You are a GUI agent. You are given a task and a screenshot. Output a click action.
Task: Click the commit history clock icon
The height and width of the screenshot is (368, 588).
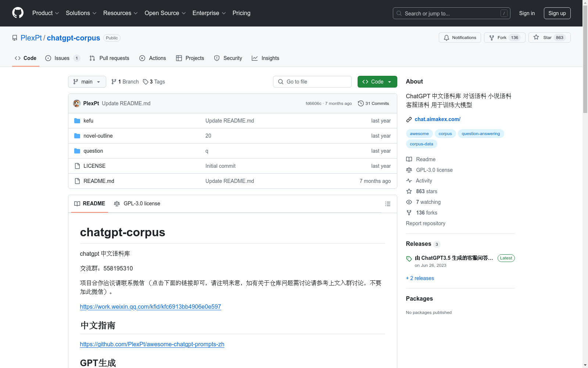click(361, 103)
